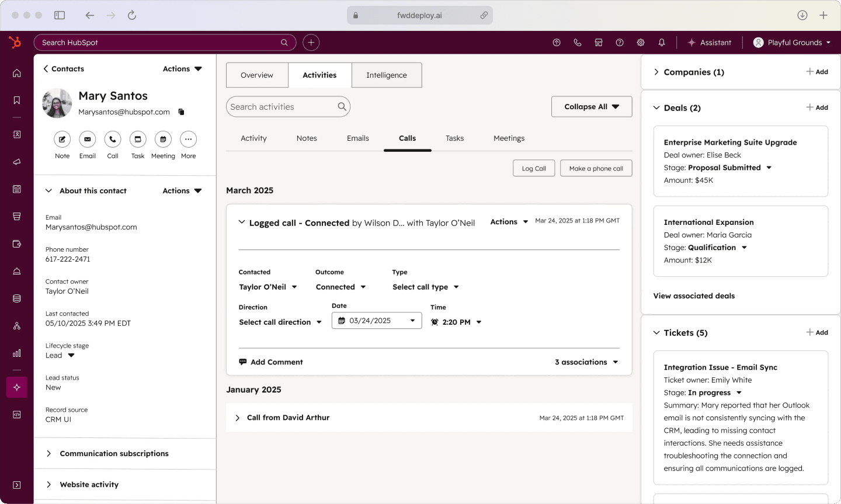The width and height of the screenshot is (841, 504).
Task: Open the Commerce wallet icon in the left sidebar
Action: [17, 244]
